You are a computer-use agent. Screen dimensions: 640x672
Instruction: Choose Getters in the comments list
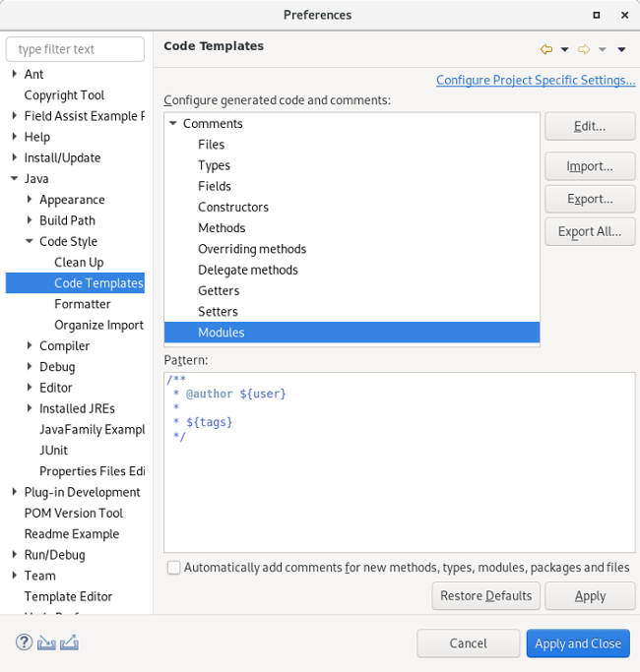(x=218, y=290)
